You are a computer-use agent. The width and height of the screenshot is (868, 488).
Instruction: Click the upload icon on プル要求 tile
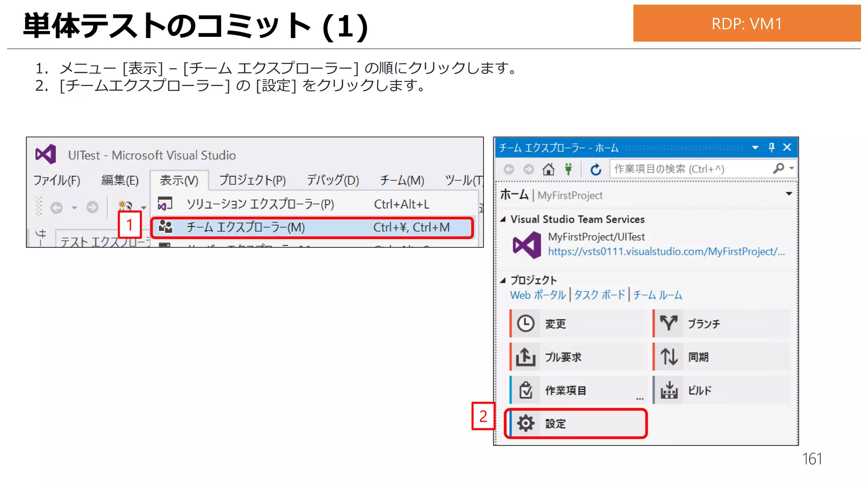click(x=526, y=357)
